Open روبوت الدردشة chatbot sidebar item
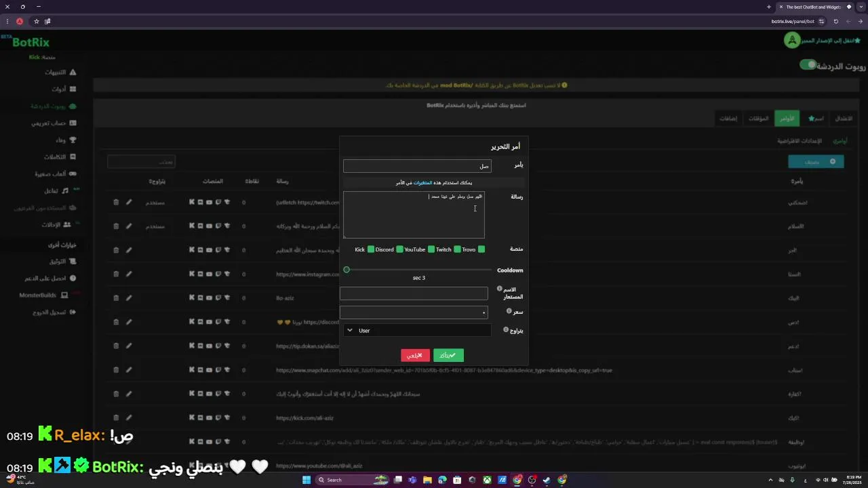The image size is (868, 488). (x=53, y=106)
